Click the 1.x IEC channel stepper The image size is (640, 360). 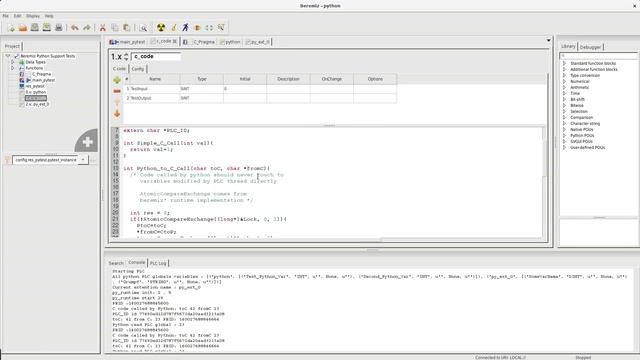126,57
